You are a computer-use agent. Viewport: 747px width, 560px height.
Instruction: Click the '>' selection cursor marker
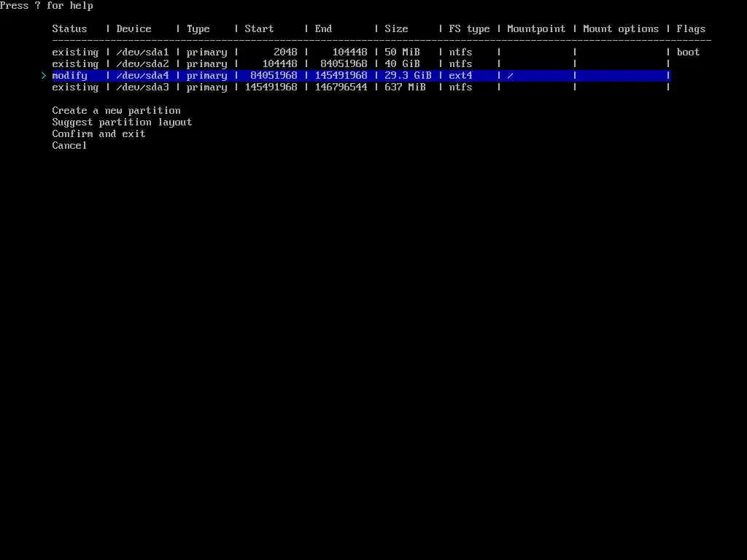tap(43, 76)
